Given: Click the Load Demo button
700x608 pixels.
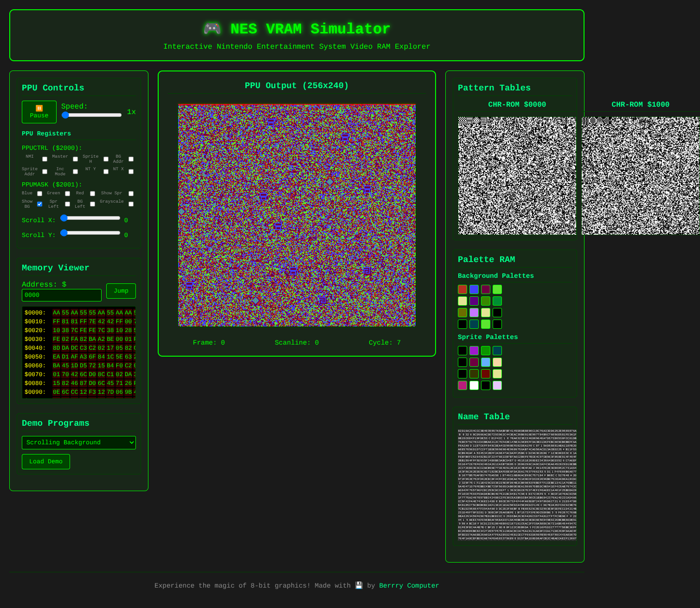Looking at the screenshot, I should (45, 461).
